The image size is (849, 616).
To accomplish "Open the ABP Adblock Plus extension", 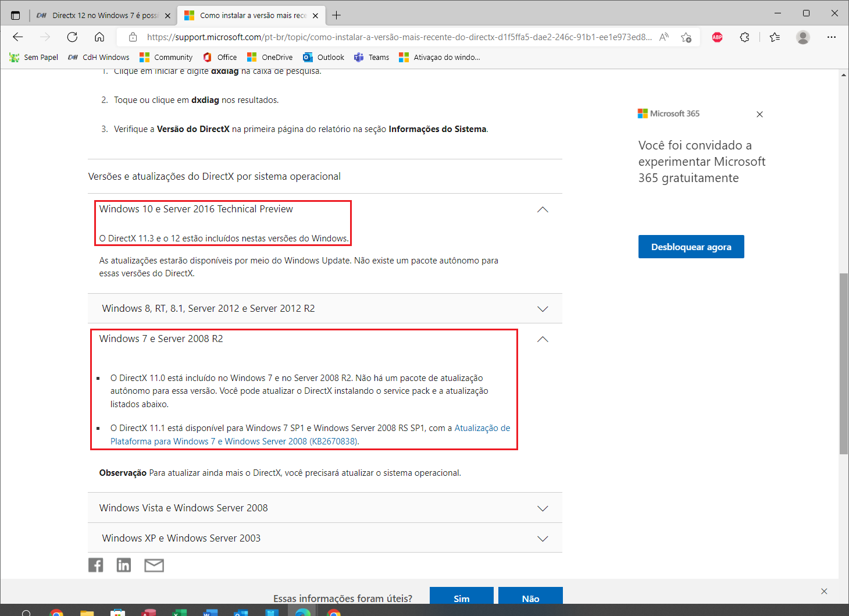I will 717,37.
